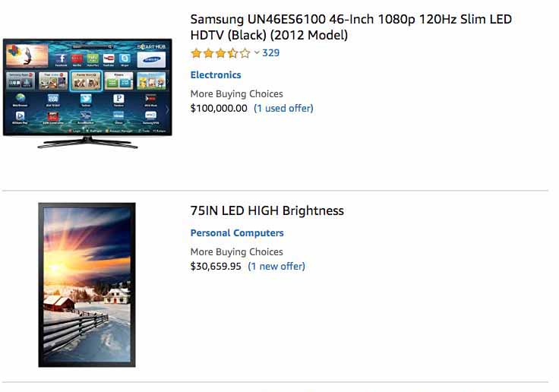Open the 75IN LED HIGH Brightness title

[x=267, y=210]
